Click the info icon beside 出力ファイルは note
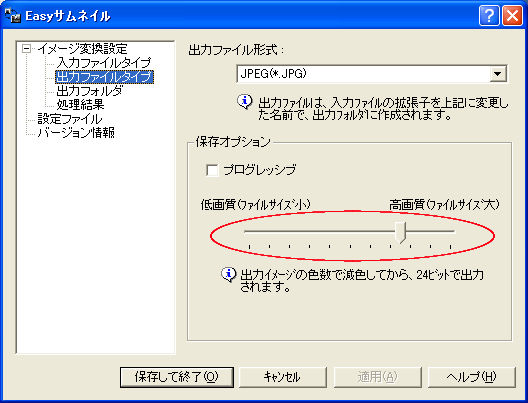 (245, 101)
